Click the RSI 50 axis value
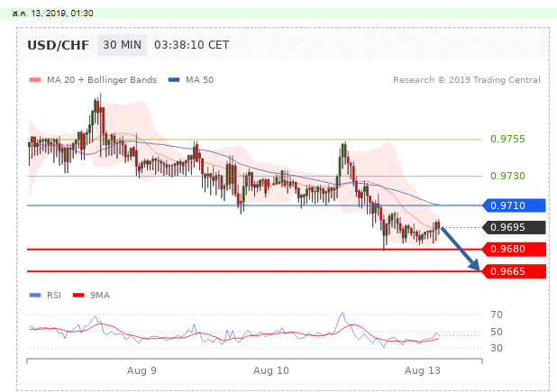This screenshot has height=392, width=557. pyautogui.click(x=497, y=332)
